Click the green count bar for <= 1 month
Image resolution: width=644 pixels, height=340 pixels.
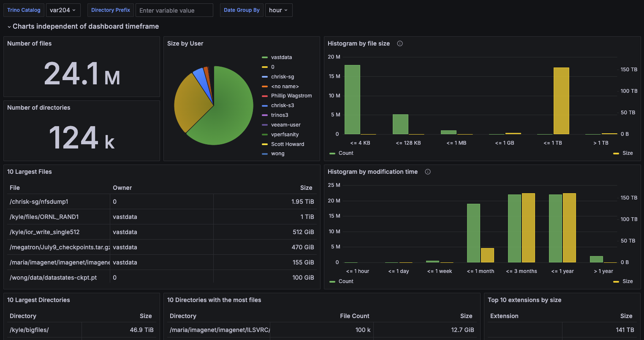point(473,233)
